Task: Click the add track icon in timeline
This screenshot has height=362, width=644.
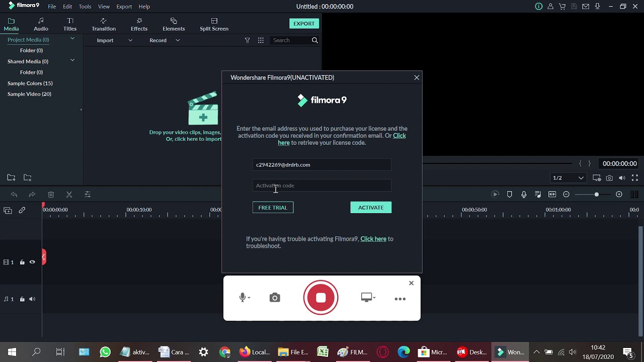Action: coord(8,210)
